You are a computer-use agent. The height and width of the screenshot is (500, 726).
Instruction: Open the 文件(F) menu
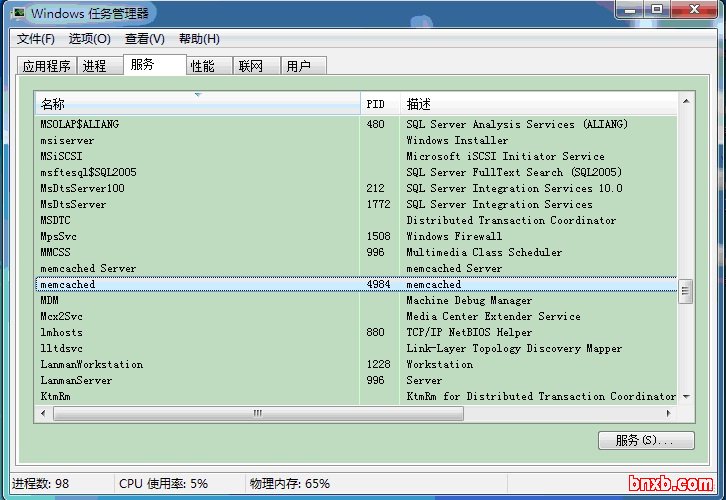[x=36, y=39]
